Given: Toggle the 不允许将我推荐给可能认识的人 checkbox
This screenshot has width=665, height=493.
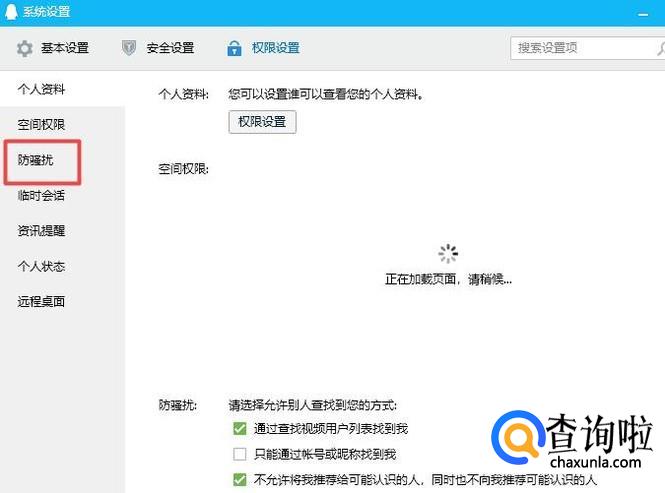Looking at the screenshot, I should pos(239,479).
